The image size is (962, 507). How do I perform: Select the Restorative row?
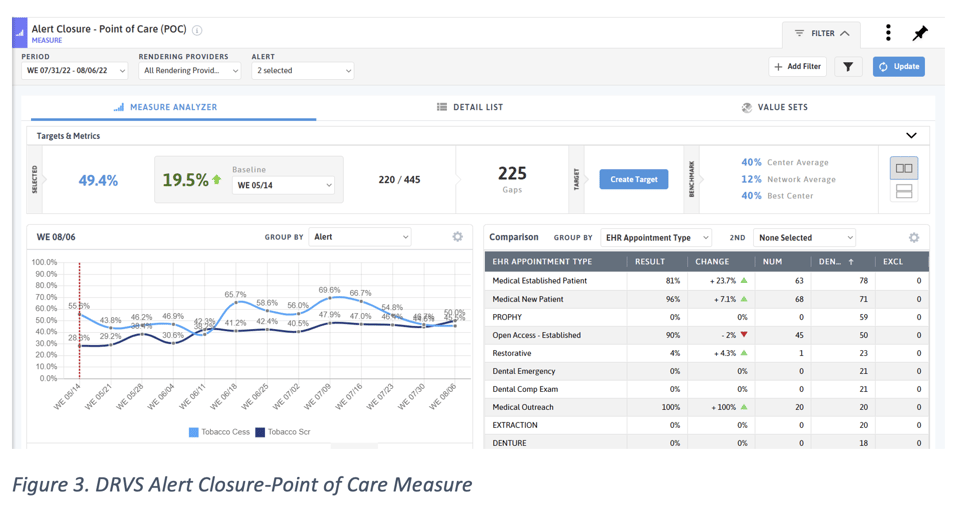pyautogui.click(x=706, y=353)
